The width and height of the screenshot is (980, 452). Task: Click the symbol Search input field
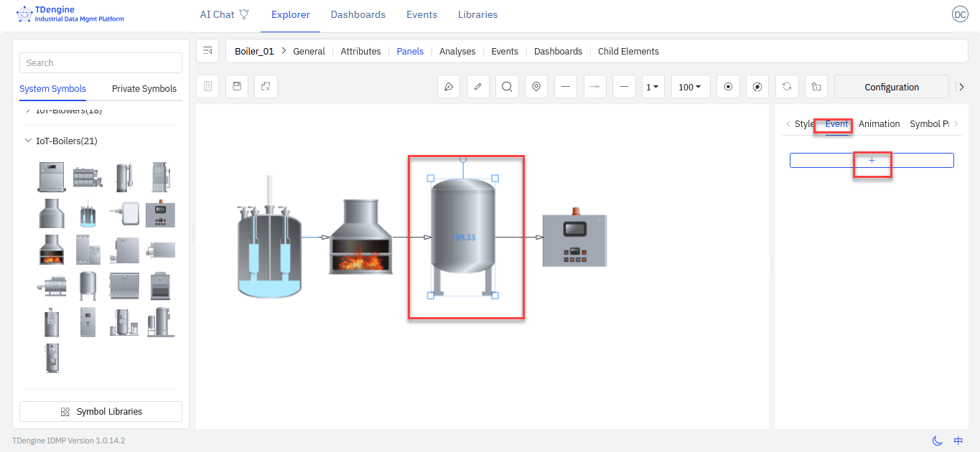click(101, 63)
